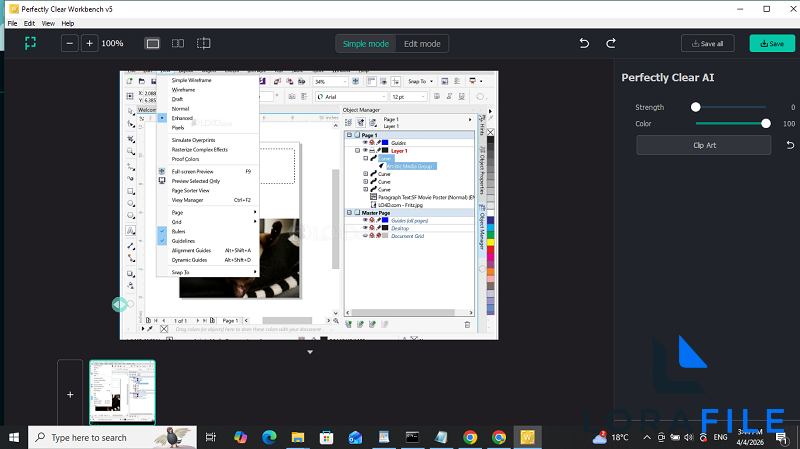Click the 18°C weather widget
The width and height of the screenshot is (800, 449).
coord(610,437)
